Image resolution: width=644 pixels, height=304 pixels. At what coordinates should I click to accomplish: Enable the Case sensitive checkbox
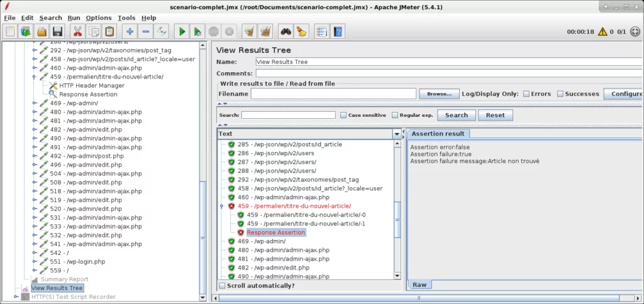click(x=343, y=116)
